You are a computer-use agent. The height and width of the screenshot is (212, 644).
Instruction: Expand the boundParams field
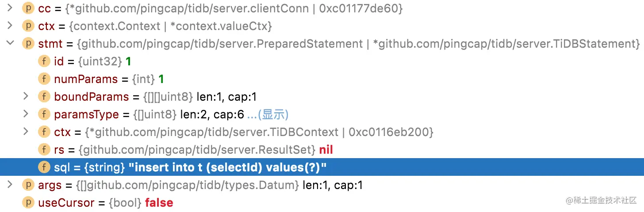(26, 96)
